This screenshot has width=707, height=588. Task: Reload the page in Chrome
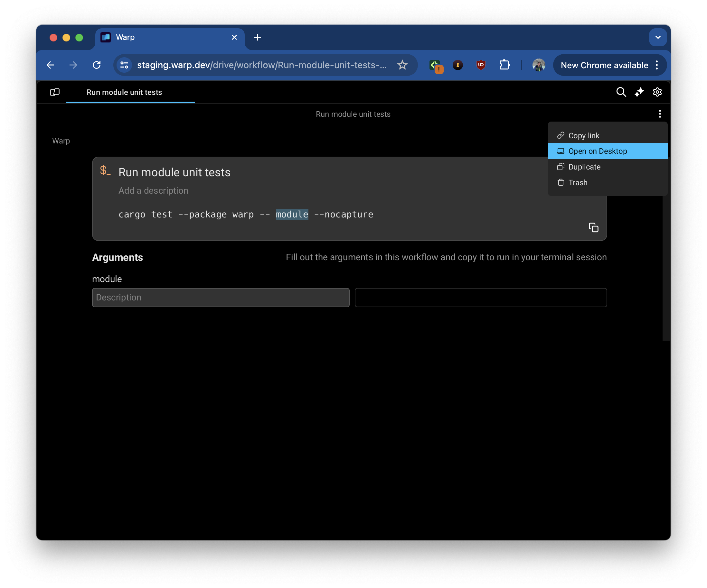click(97, 65)
